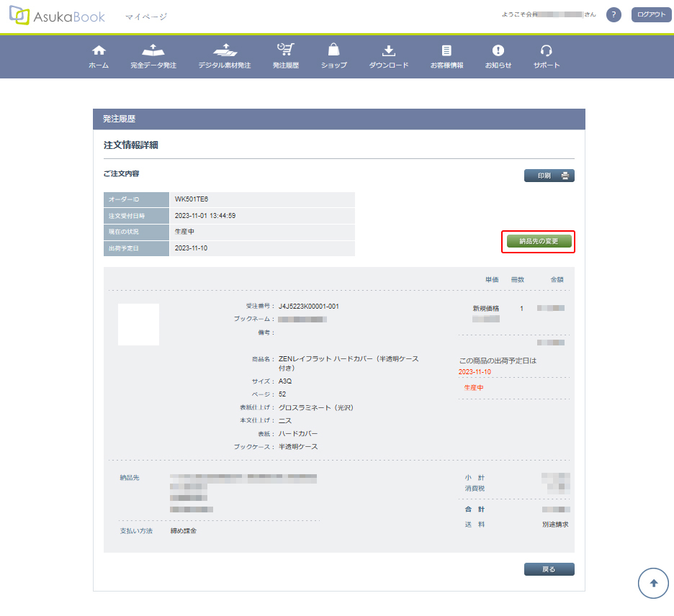This screenshot has height=616, width=674.
Task: Click the order ID WK501TE6 value
Action: pyautogui.click(x=192, y=199)
